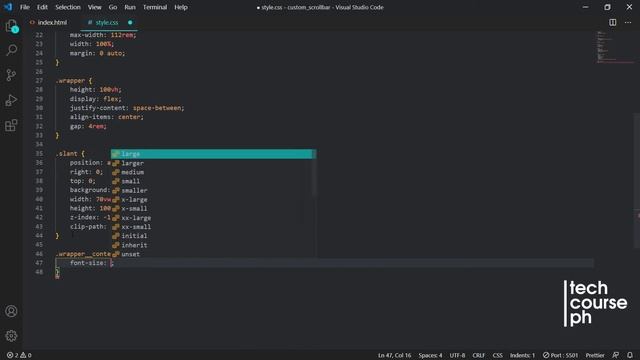Image resolution: width=640 pixels, height=360 pixels.
Task: Open the Explorer view in activity bar
Action: 11,26
